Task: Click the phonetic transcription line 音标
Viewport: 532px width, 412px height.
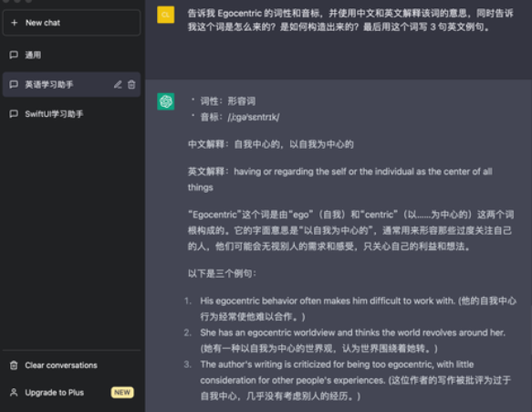Action: (240, 117)
